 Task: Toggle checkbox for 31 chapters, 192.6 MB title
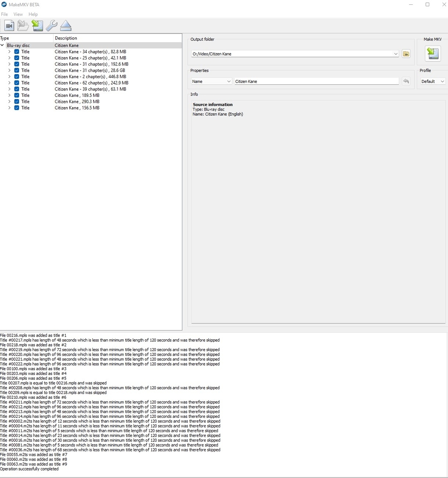pyautogui.click(x=17, y=64)
